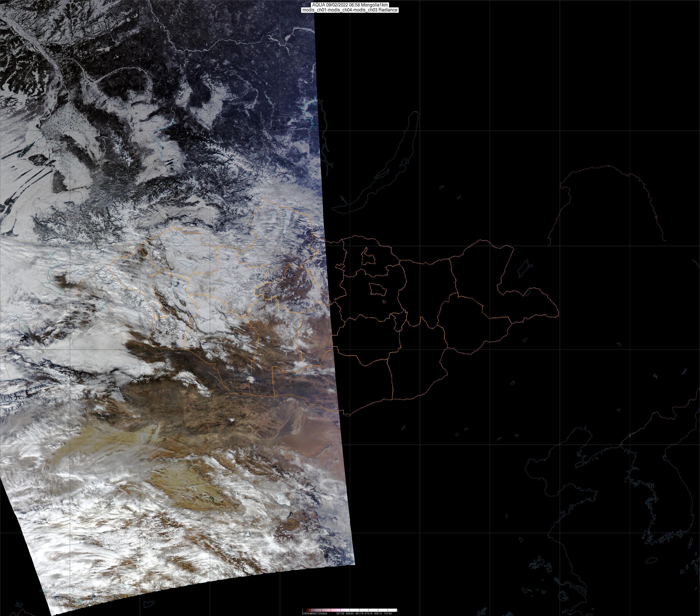Click the 0.00Watts/m^2/micro units label
This screenshot has width=700, height=616.
pyautogui.click(x=314, y=613)
